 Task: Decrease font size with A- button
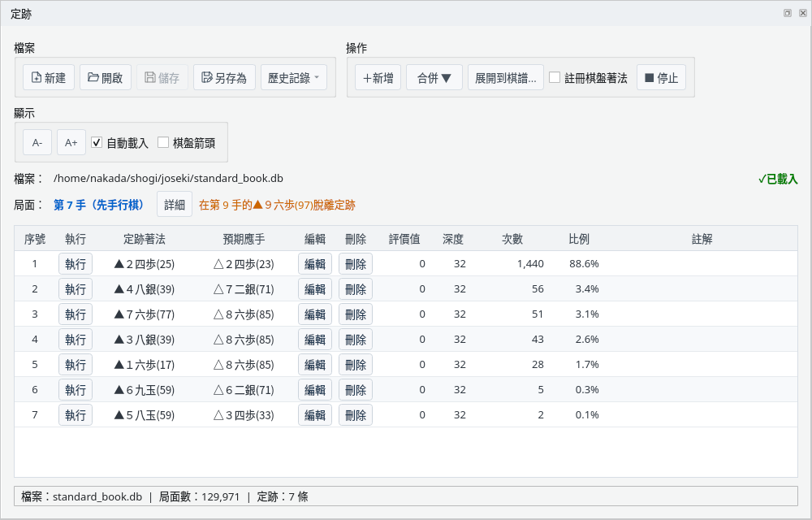click(37, 142)
